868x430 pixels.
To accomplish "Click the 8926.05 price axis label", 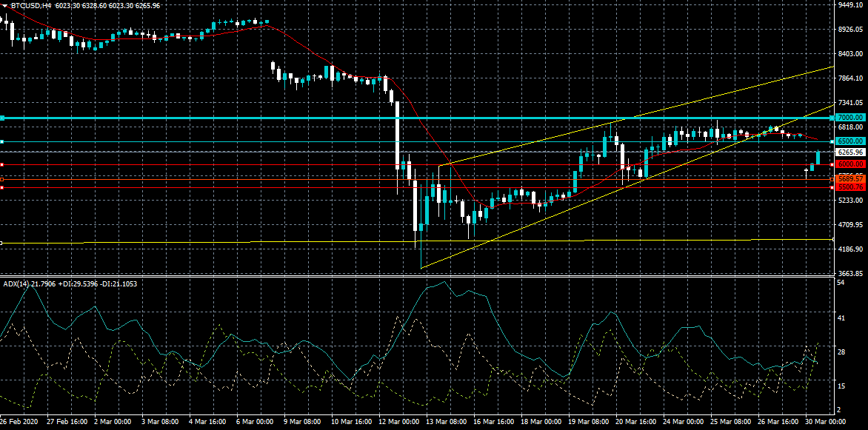I will 851,30.
